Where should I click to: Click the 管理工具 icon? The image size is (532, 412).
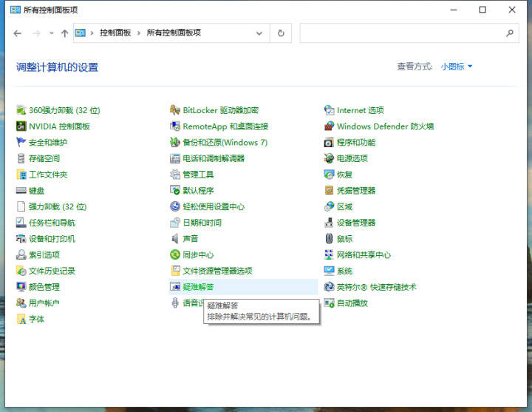[x=174, y=175]
